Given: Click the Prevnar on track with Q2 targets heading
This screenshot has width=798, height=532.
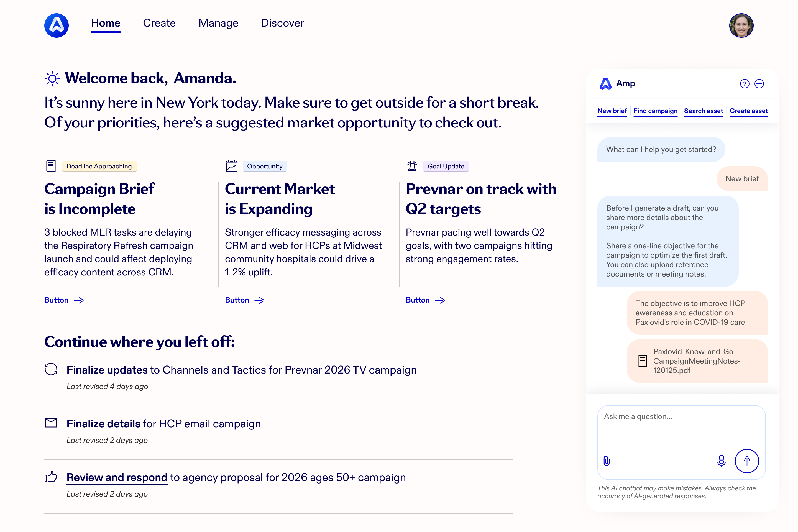Looking at the screenshot, I should coord(481,199).
